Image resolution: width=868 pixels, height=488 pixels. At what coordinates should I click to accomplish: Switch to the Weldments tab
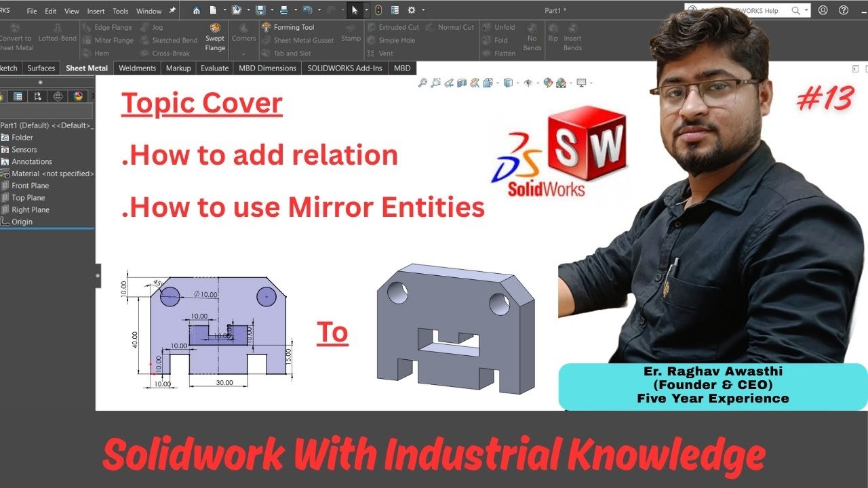[138, 68]
